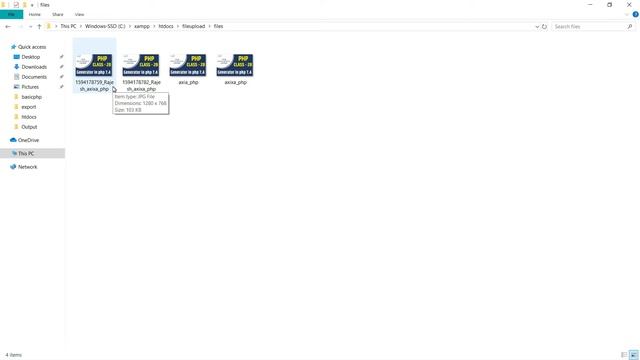This screenshot has height=360, width=640.
Task: Click the pin icon beside Downloads
Action: 61,67
